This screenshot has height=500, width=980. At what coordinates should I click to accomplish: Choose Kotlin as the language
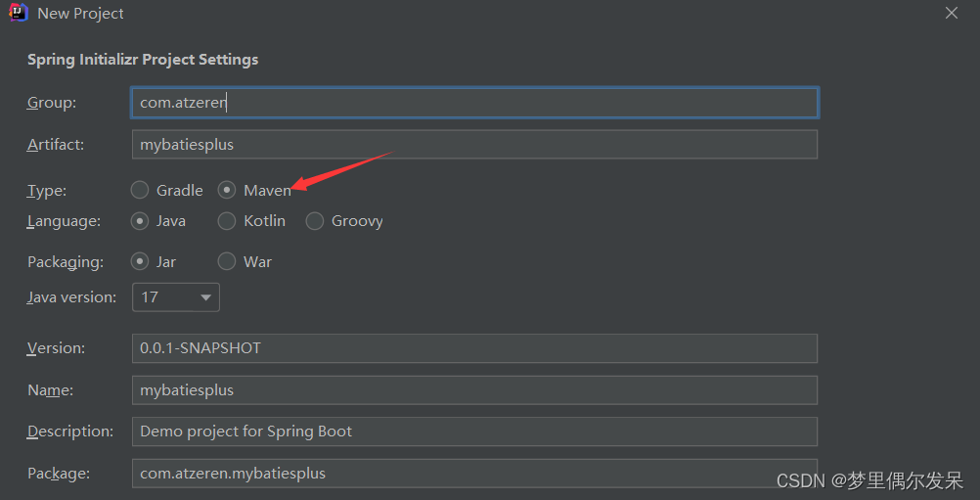click(x=227, y=221)
